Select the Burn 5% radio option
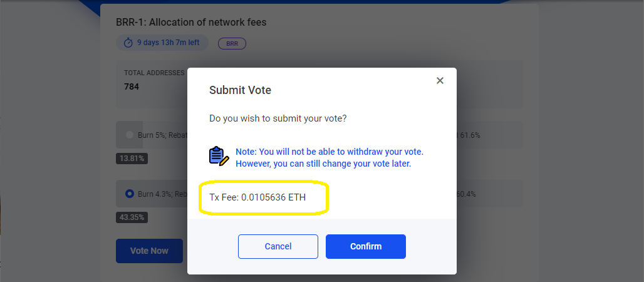 (x=130, y=135)
